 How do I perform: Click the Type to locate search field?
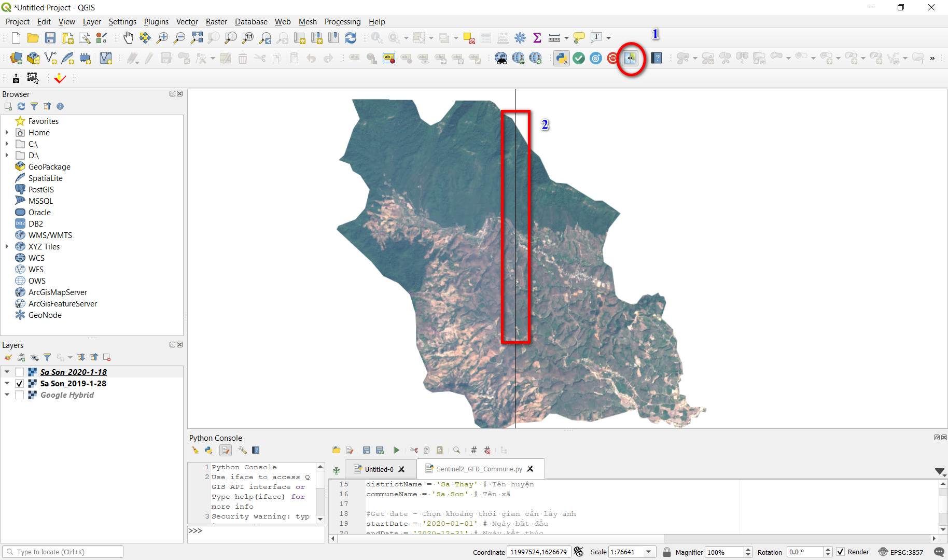pos(63,552)
